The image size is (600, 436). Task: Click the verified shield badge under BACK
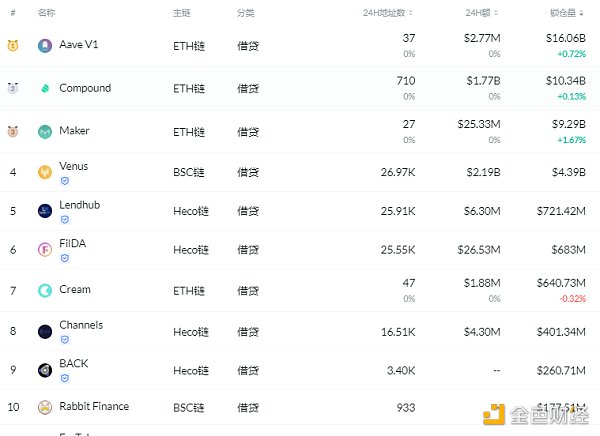(65, 378)
